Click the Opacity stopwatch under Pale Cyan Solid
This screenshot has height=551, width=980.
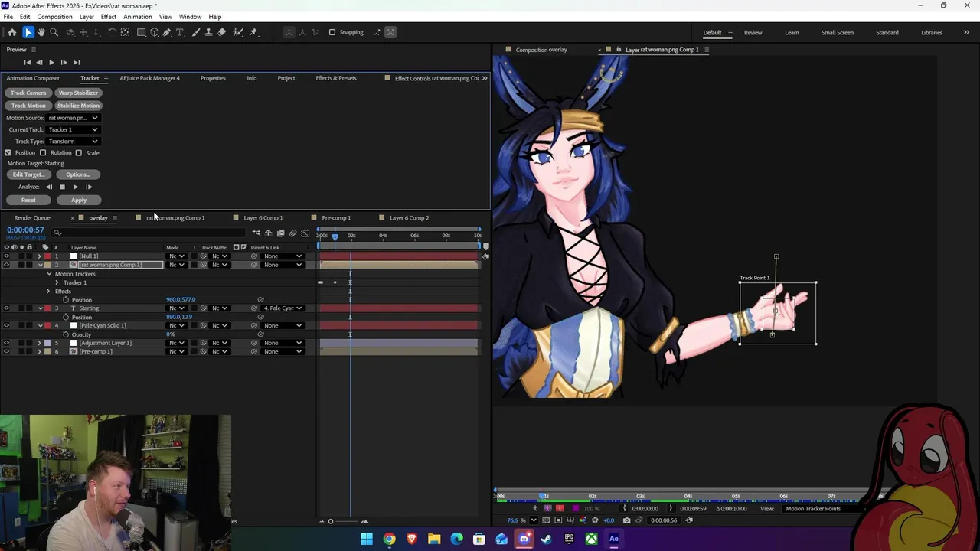[66, 334]
